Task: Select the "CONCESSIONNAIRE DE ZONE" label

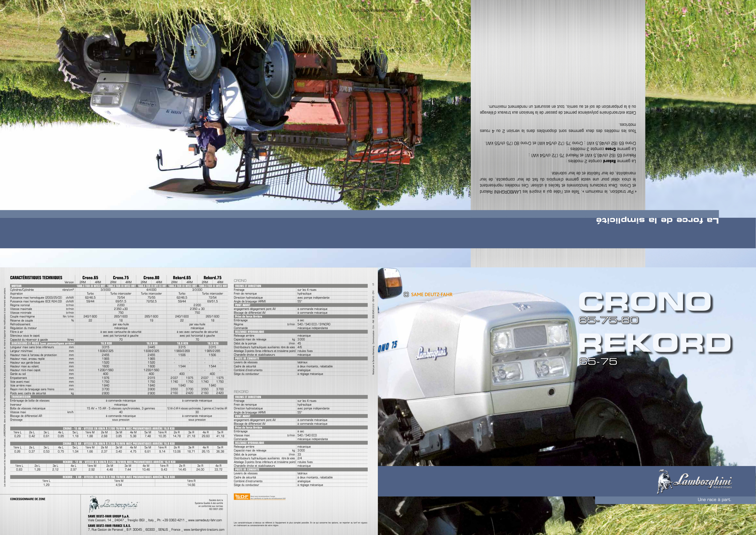Action: click(x=28, y=499)
